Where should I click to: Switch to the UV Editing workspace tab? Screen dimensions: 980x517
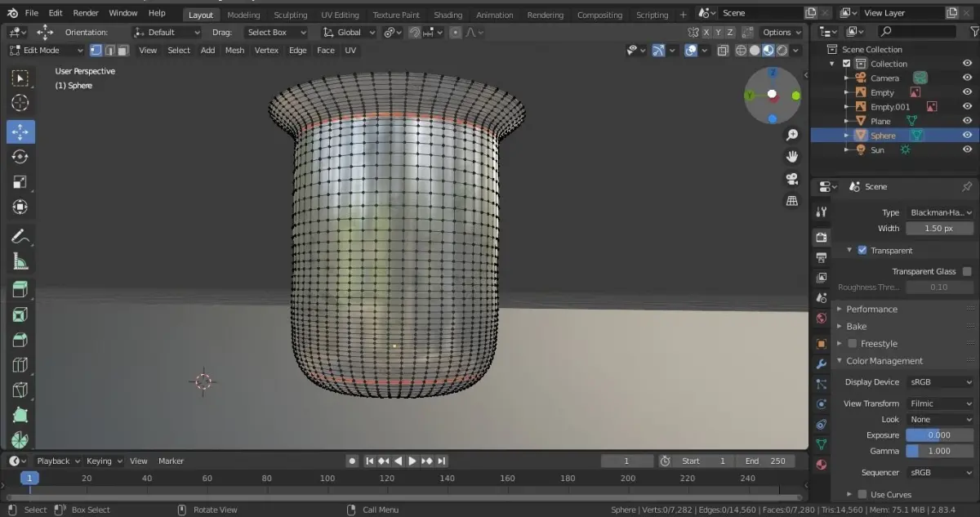click(340, 15)
